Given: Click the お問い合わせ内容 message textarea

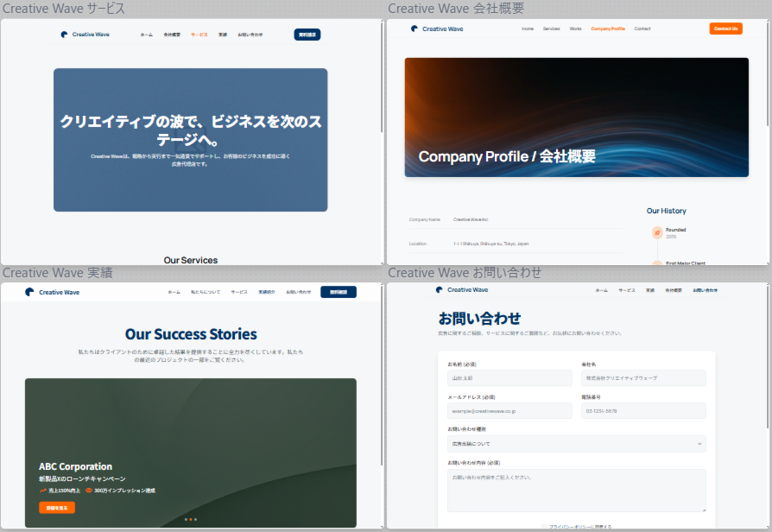Looking at the screenshot, I should pyautogui.click(x=576, y=490).
